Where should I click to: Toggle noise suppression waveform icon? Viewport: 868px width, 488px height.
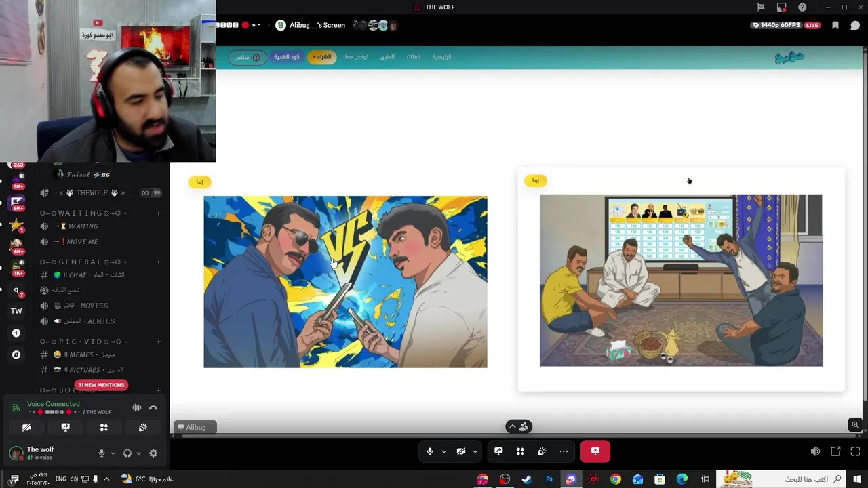[137, 408]
